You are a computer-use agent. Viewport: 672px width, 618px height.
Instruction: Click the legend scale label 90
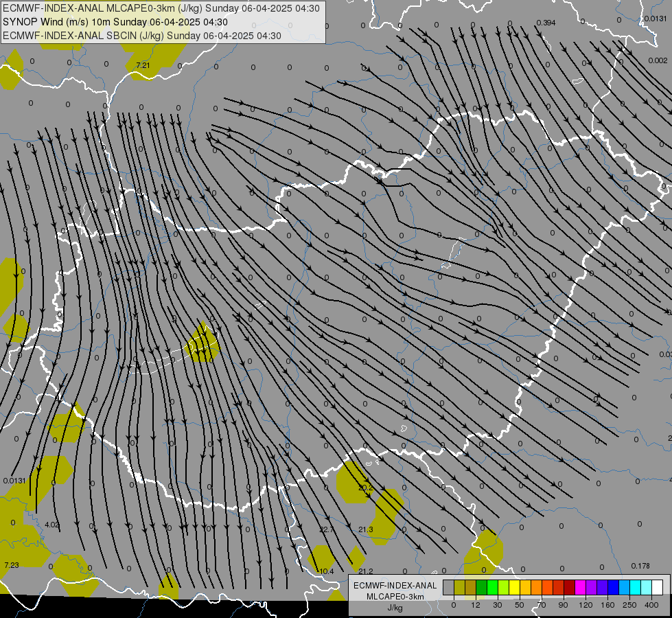click(x=563, y=605)
